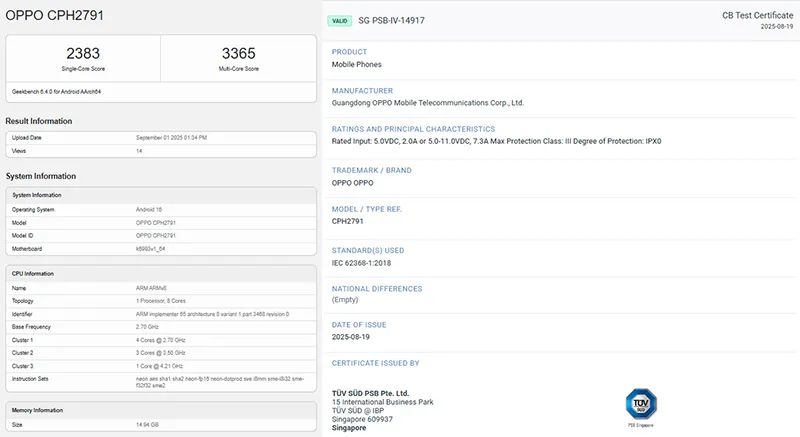Click the Result Information heading
The height and width of the screenshot is (437, 800).
39,121
